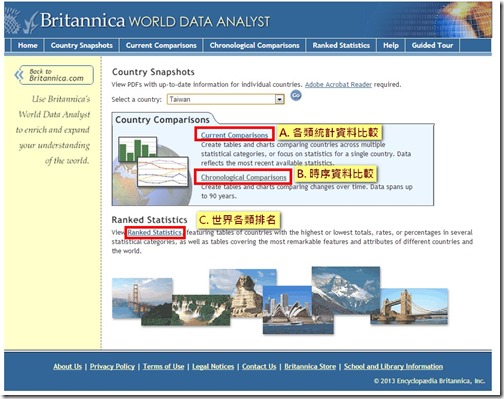The image size is (504, 399).
Task: Open the Help menu item
Action: 391,45
